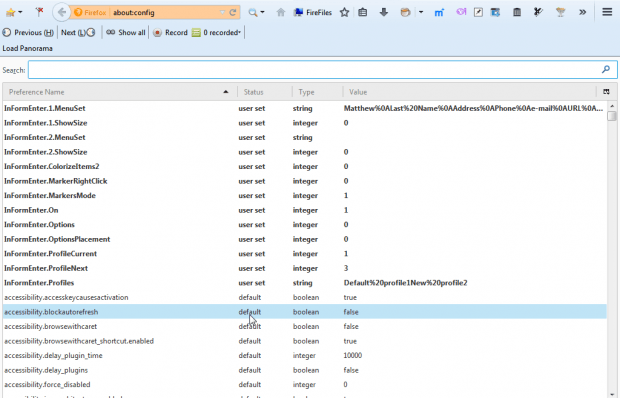Click the Matthew%0ALast%20Name value cell
This screenshot has width=620, height=398.
(x=473, y=108)
